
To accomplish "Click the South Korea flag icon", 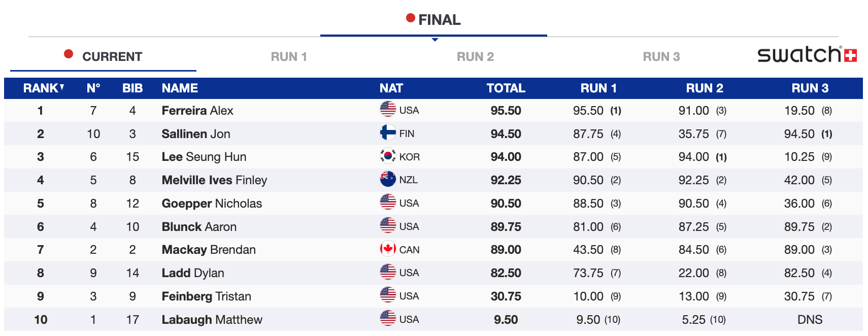I will (x=388, y=156).
